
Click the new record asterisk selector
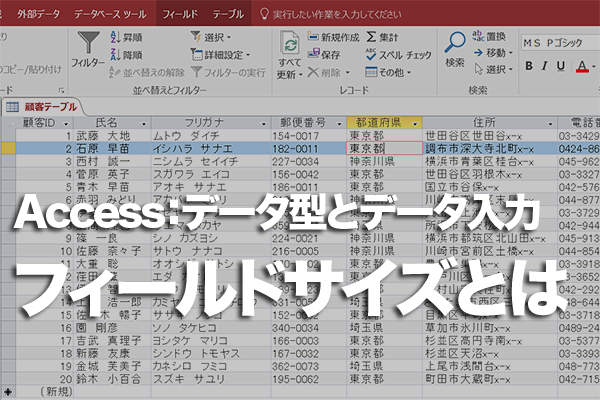[x=8, y=392]
